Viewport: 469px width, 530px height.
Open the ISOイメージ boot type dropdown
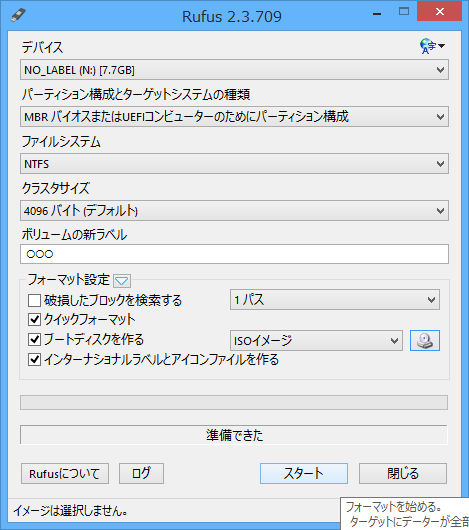point(316,340)
